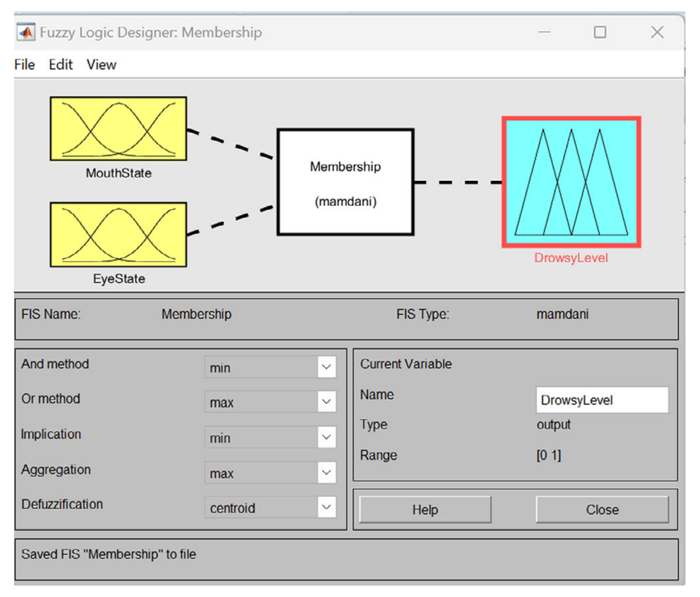Open the File menu
The width and height of the screenshot is (700, 597).
[x=25, y=64]
